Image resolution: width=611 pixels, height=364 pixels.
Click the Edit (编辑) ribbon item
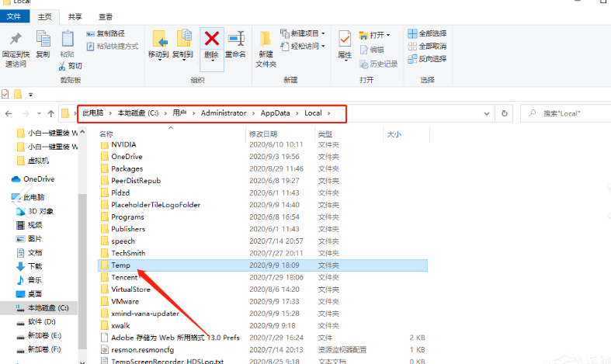372,50
